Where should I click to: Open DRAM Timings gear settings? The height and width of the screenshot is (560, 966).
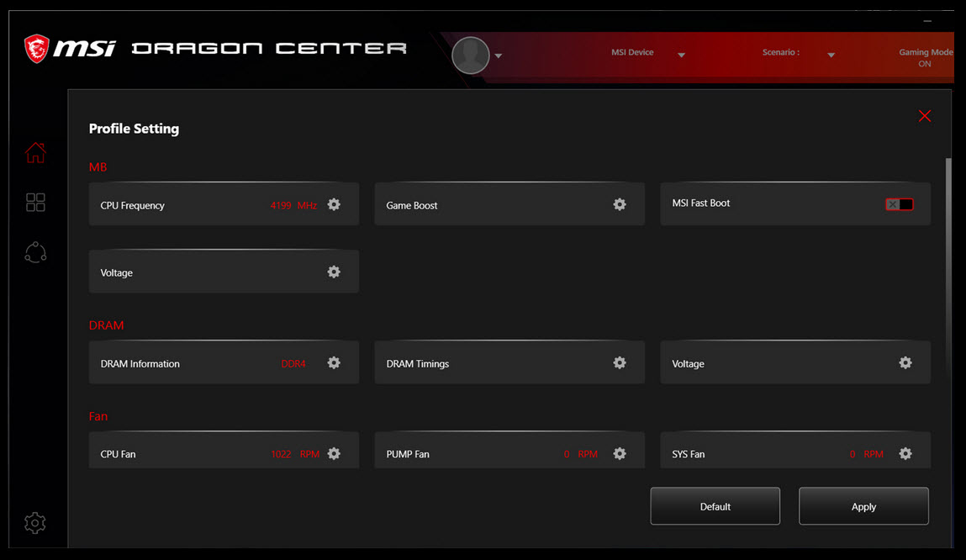620,363
